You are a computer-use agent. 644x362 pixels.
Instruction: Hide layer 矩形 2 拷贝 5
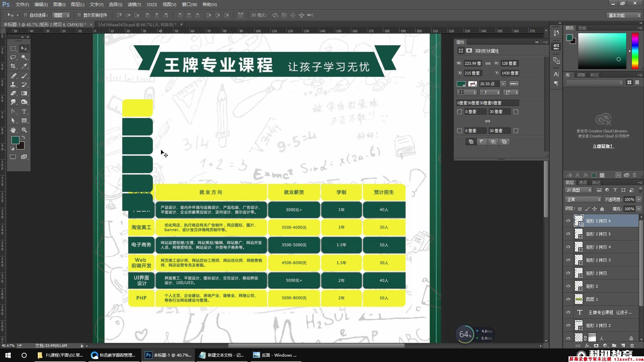click(568, 234)
